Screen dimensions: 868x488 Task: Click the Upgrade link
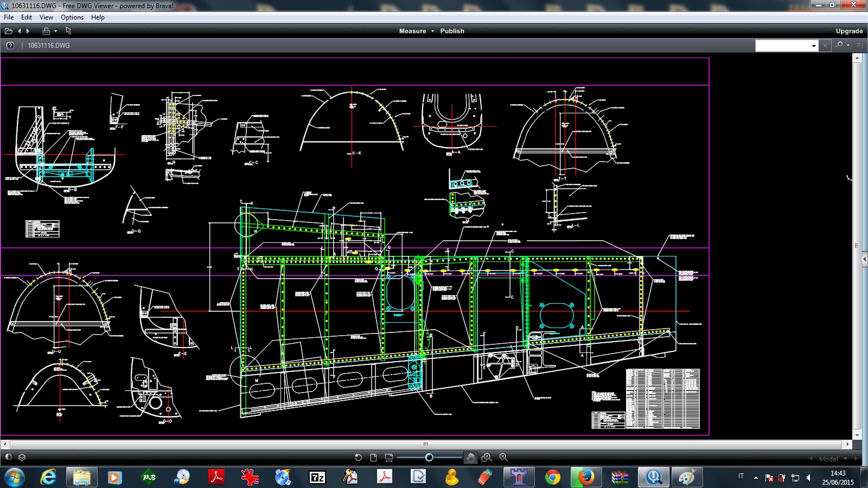click(849, 31)
